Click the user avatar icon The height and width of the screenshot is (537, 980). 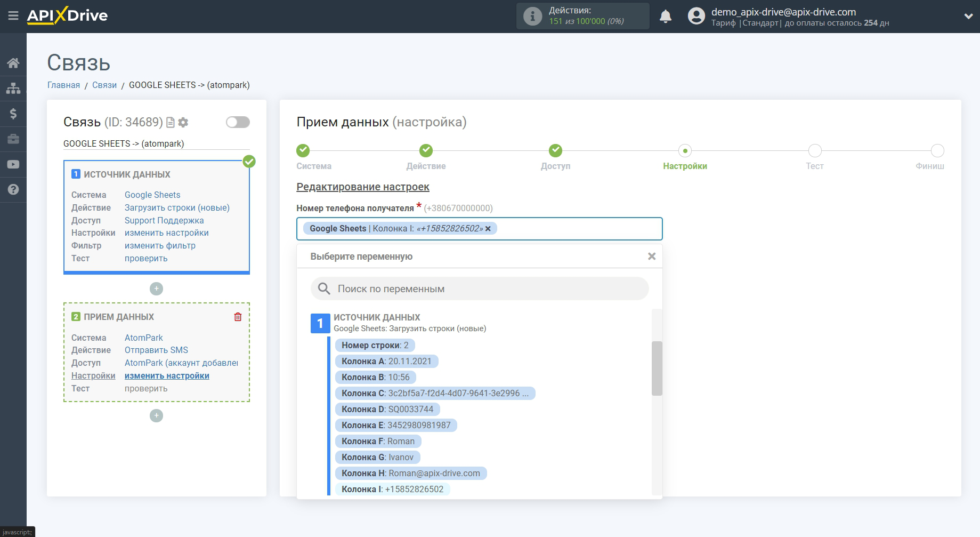point(696,16)
